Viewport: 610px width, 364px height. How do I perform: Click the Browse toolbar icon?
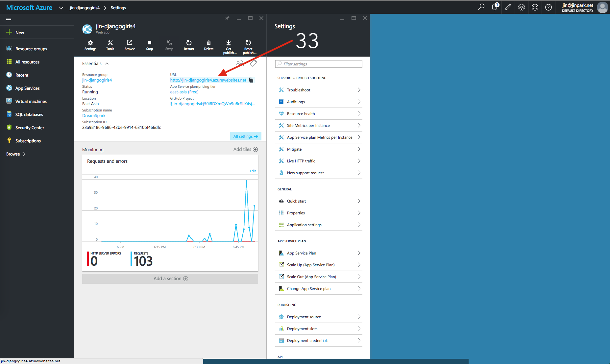coord(130,45)
